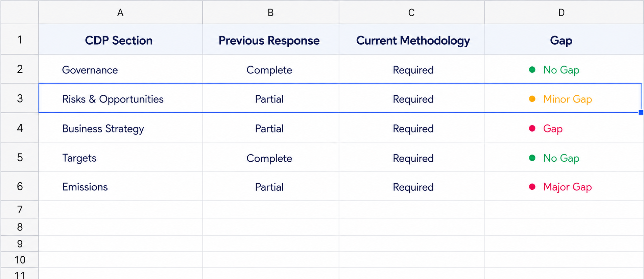
Task: Select column C header
Action: pos(411,13)
